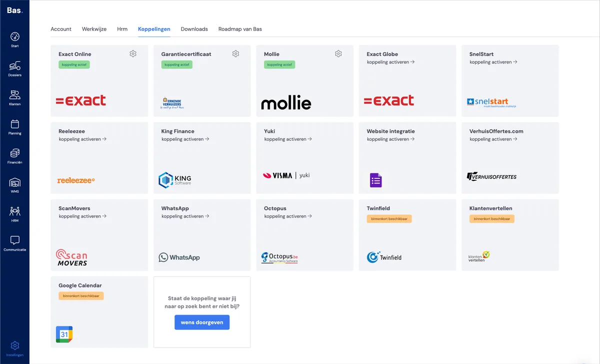
Task: Open settings gear on Garantiecertificaat card
Action: pyautogui.click(x=235, y=54)
